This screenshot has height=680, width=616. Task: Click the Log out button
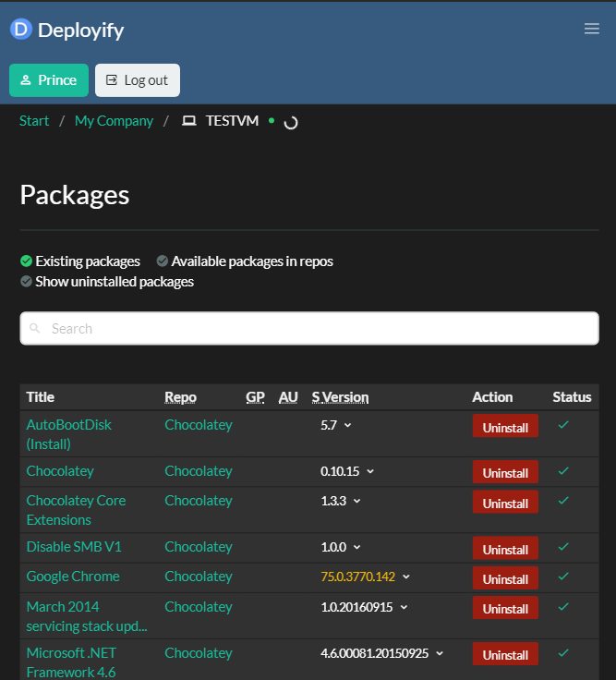coord(138,80)
